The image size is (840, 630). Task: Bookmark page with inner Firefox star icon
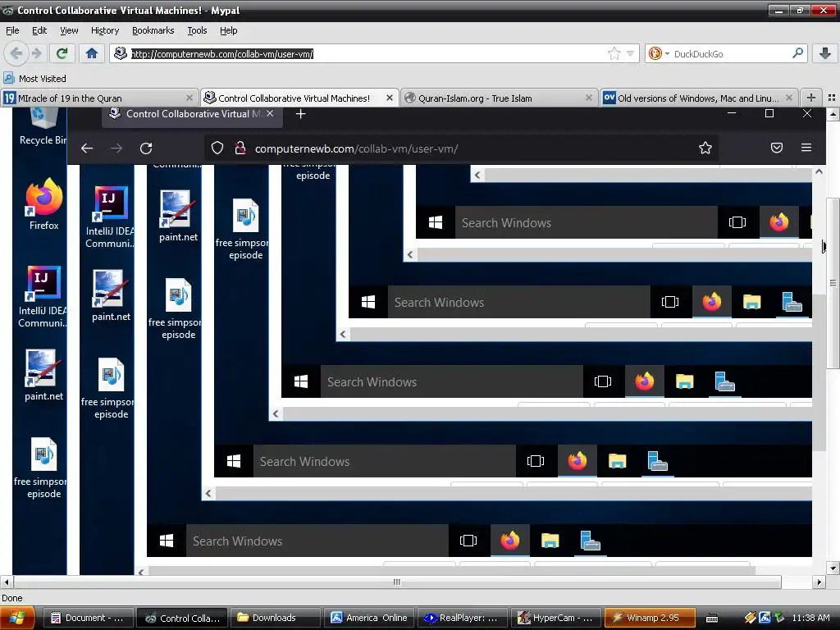pyautogui.click(x=705, y=148)
